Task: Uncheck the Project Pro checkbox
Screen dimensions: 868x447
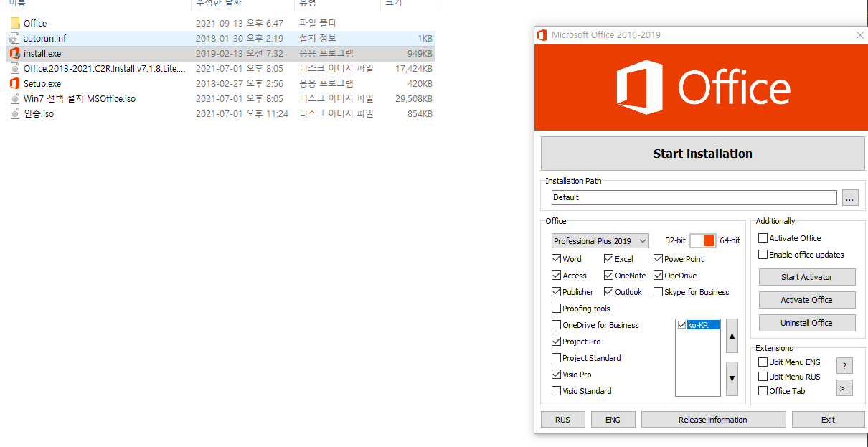Action: click(557, 342)
